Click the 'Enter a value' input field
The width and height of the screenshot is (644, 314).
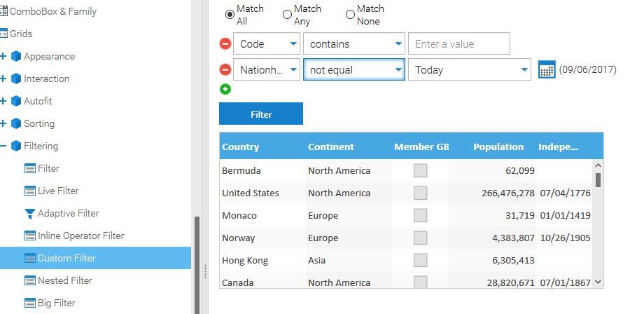tap(458, 43)
